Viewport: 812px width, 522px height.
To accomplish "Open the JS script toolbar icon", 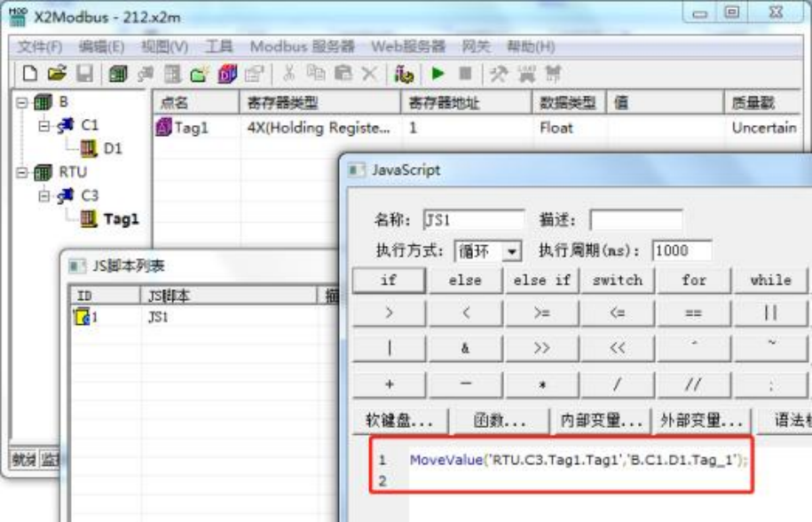I will point(404,75).
